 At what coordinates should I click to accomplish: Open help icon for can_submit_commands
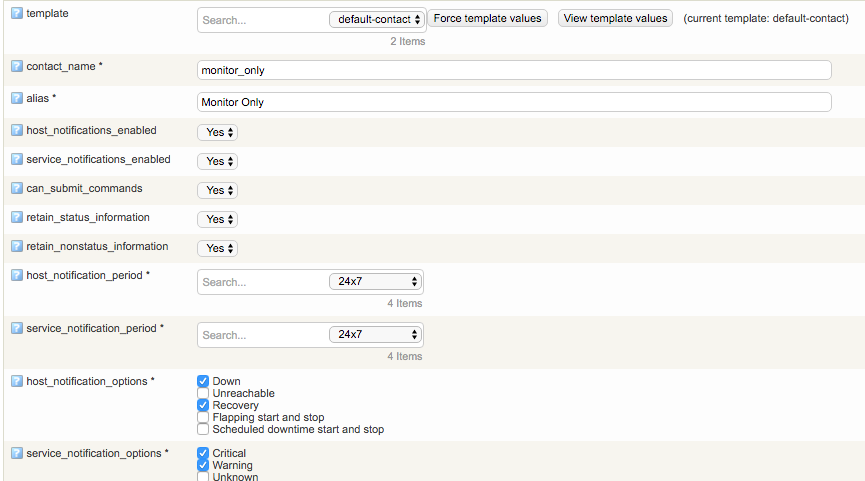click(x=17, y=188)
